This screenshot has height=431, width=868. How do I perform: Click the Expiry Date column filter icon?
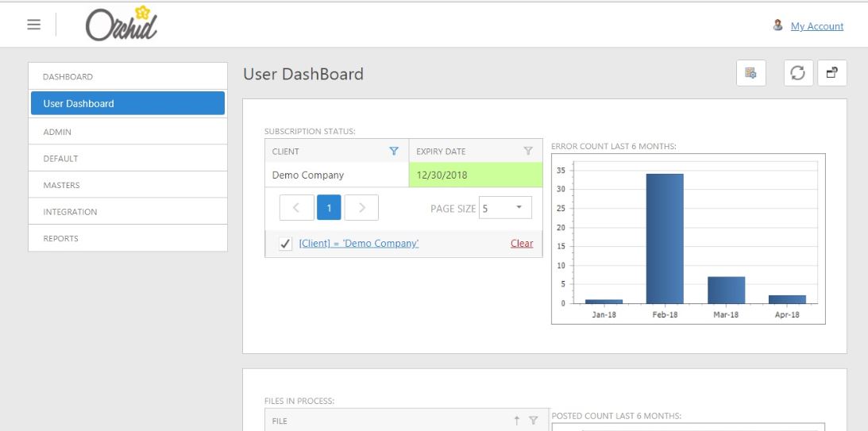point(528,151)
